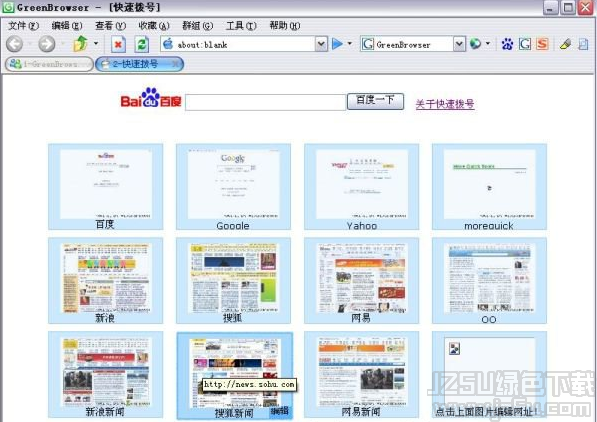Open the 网易新闻 speed dial thumbnail
Screen dimensions: 597x422
point(361,374)
